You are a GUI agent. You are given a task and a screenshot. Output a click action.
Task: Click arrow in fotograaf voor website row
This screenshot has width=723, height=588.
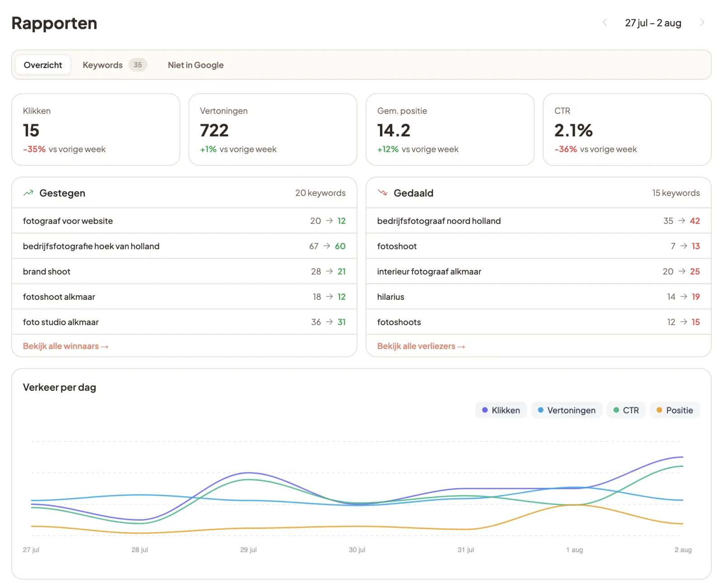tap(329, 221)
